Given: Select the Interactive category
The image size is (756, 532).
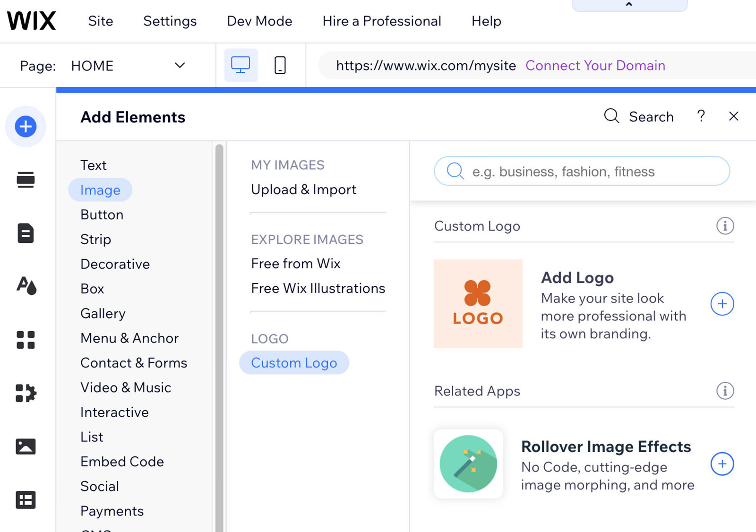Looking at the screenshot, I should [115, 412].
